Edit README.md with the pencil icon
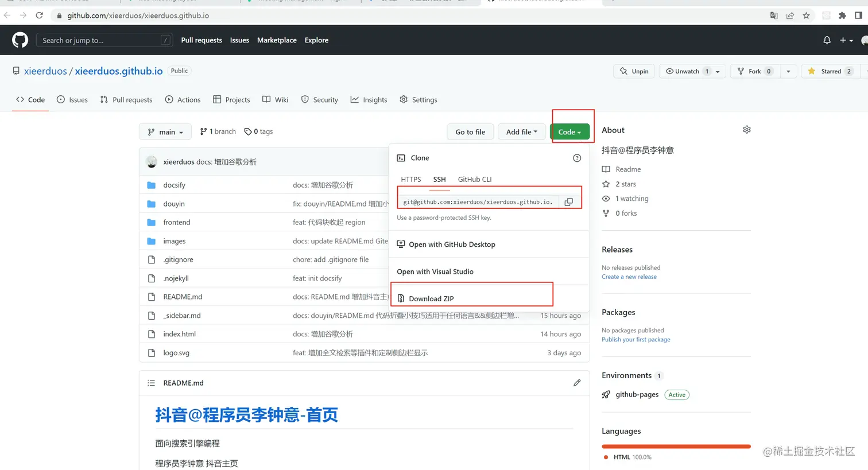Screen dimensions: 868x470 577,383
